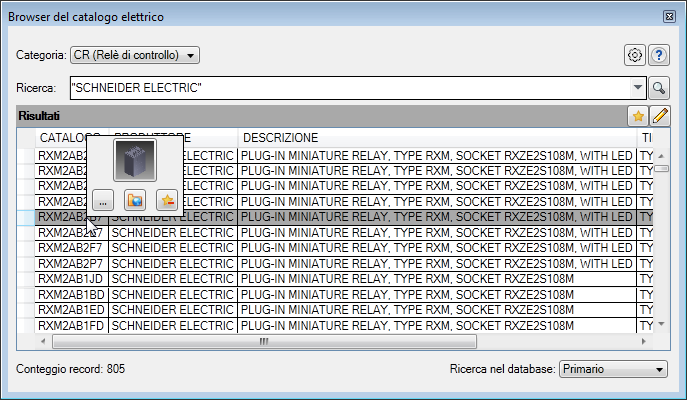Click the relay 3D preview thumbnail
Screen dimensions: 687x400
(x=135, y=160)
